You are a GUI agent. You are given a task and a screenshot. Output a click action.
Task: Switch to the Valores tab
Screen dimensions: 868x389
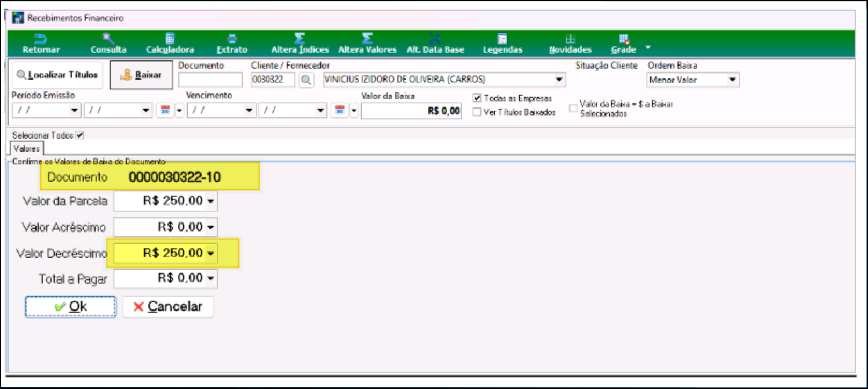(27, 148)
